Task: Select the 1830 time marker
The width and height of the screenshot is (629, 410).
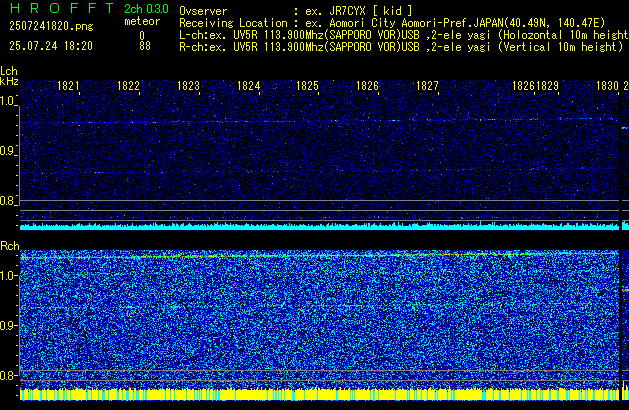Action: point(607,86)
